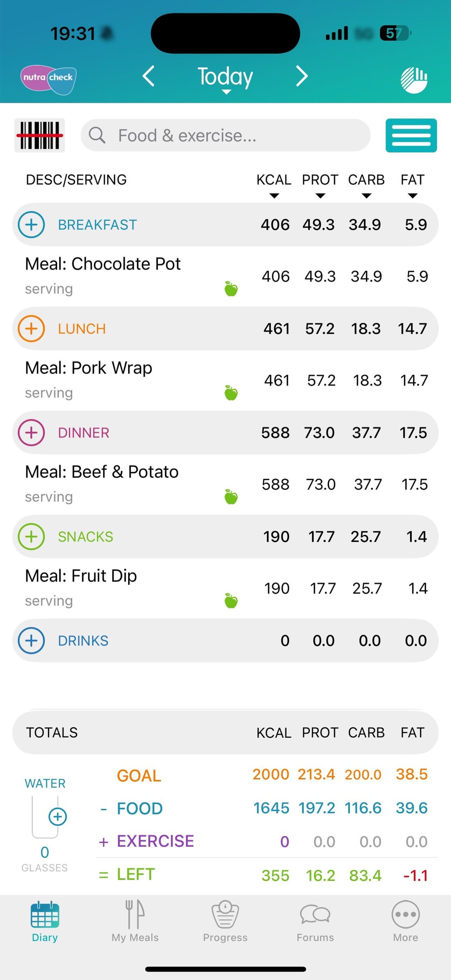Open the hamburger menu button
The height and width of the screenshot is (980, 451).
click(x=411, y=135)
